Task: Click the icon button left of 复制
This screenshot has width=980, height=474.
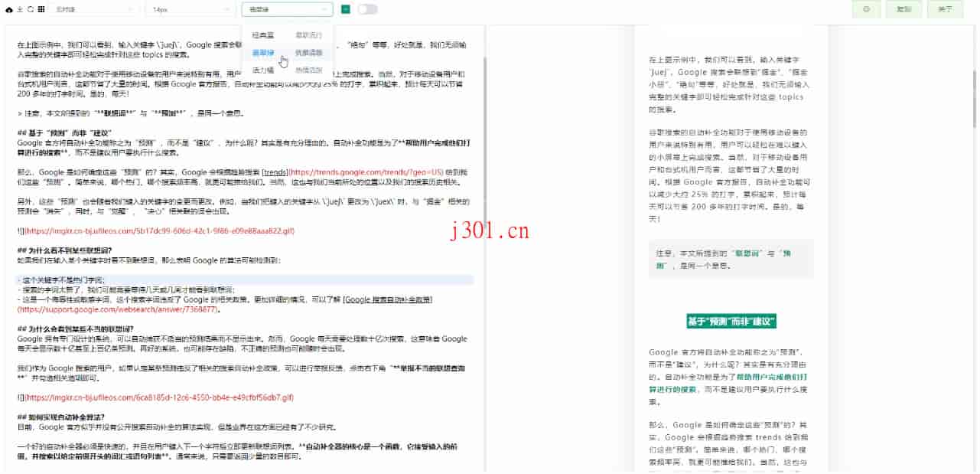Action: coord(865,10)
